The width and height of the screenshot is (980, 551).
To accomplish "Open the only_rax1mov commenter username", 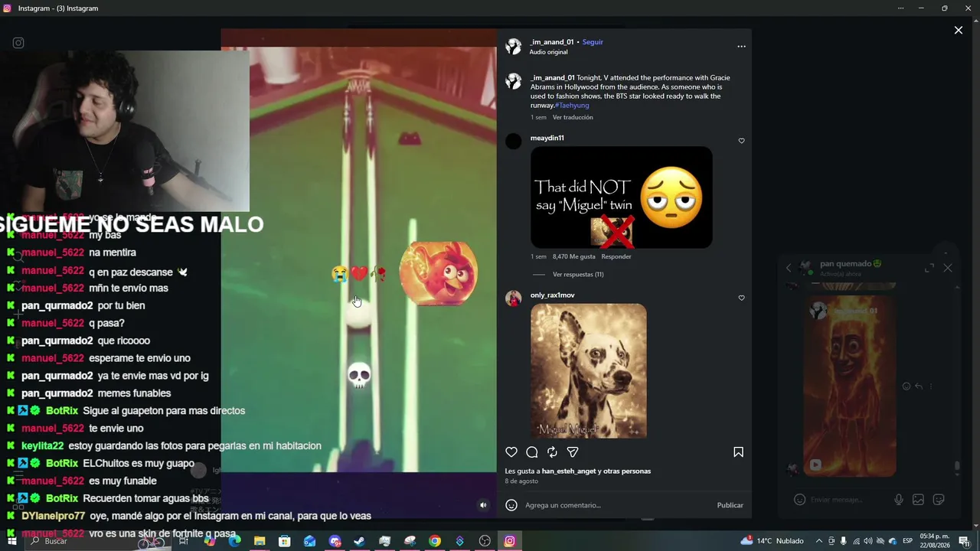I will [x=552, y=295].
